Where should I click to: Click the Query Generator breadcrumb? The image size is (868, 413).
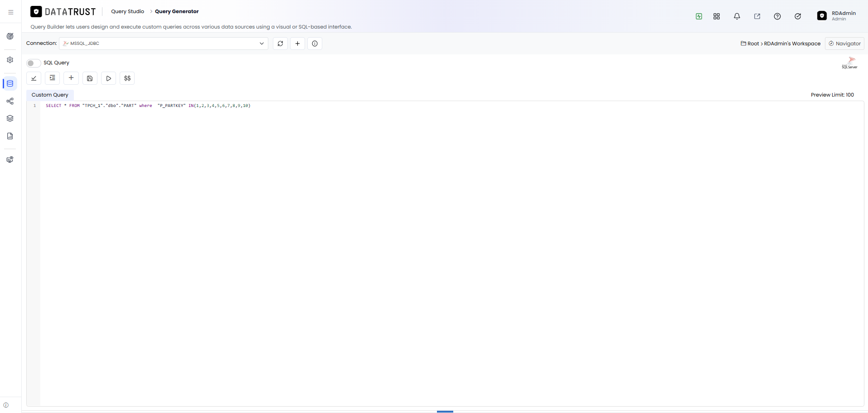coord(177,11)
